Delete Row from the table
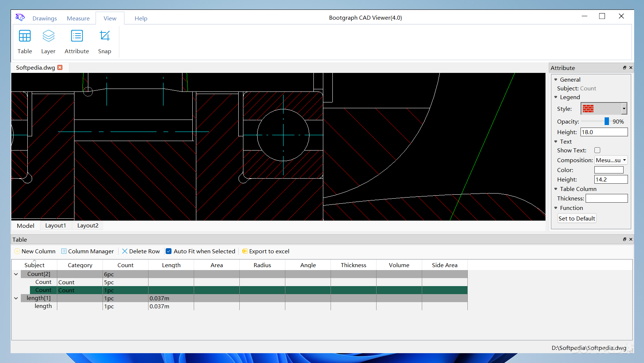Image resolution: width=644 pixels, height=363 pixels. (x=141, y=251)
